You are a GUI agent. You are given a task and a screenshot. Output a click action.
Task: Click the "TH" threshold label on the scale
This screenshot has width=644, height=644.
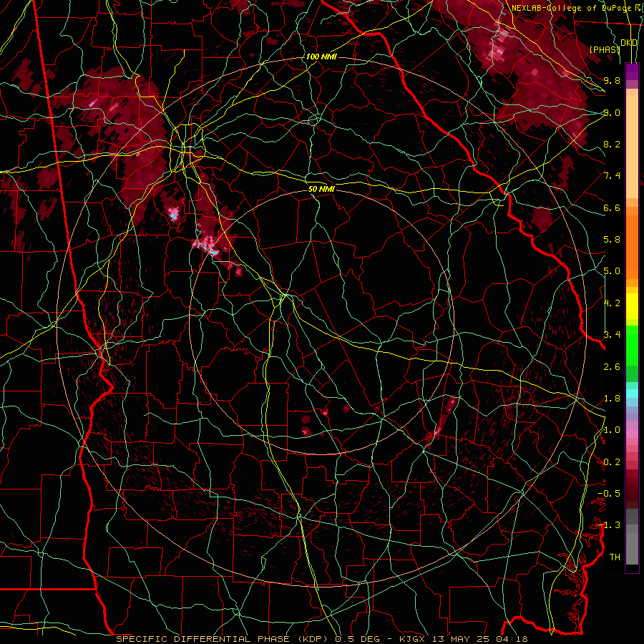(x=615, y=557)
